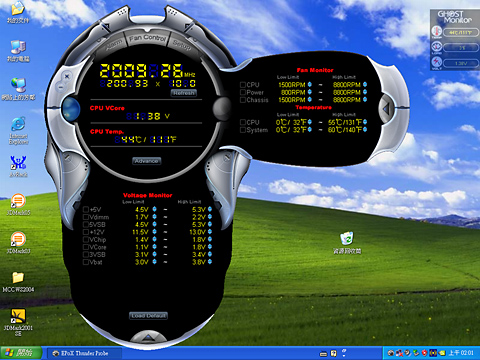Adjust the +12V low limit stepper
Viewport: 480px width, 360px height.
click(x=154, y=232)
